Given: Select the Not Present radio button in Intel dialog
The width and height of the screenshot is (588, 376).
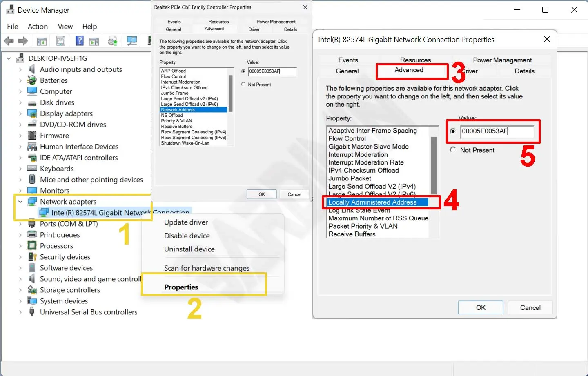Looking at the screenshot, I should [452, 150].
